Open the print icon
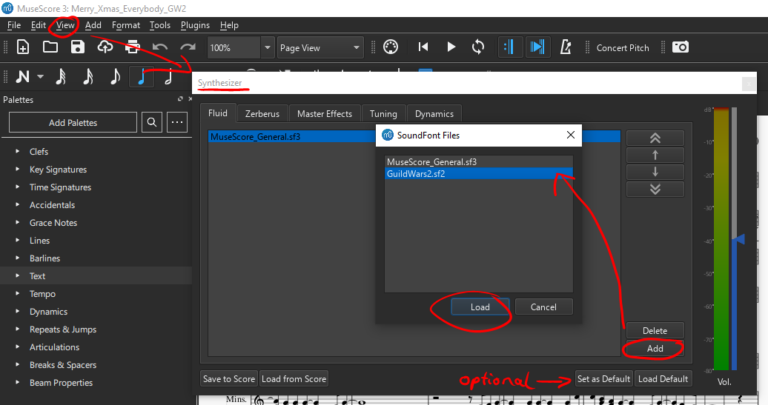The height and width of the screenshot is (405, 768). 132,48
